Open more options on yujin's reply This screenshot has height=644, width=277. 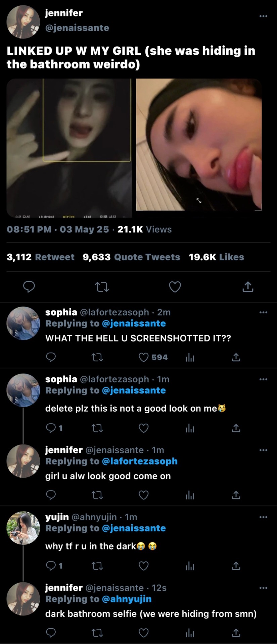tap(263, 517)
